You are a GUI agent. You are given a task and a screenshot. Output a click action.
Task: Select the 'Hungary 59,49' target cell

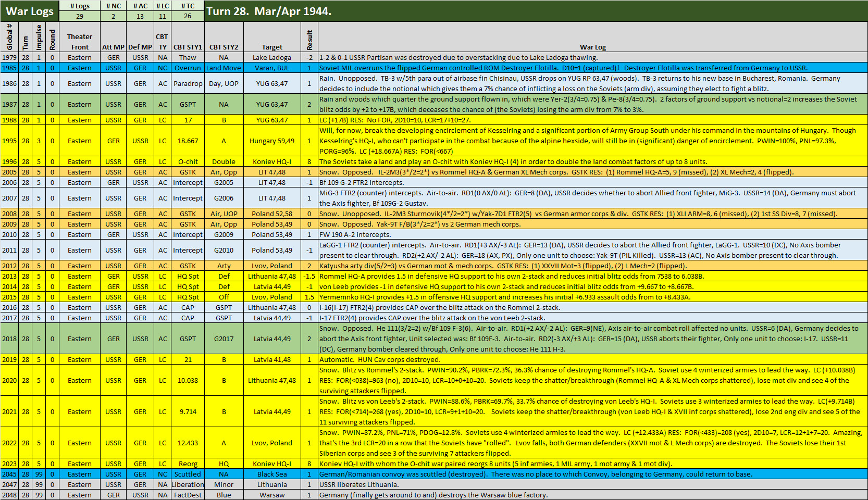(272, 141)
